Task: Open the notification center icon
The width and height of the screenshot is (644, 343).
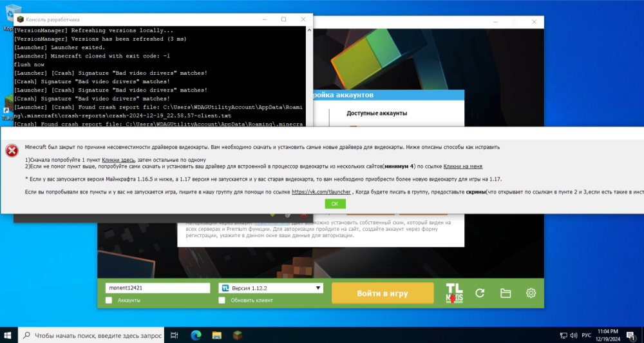Action: click(x=631, y=335)
